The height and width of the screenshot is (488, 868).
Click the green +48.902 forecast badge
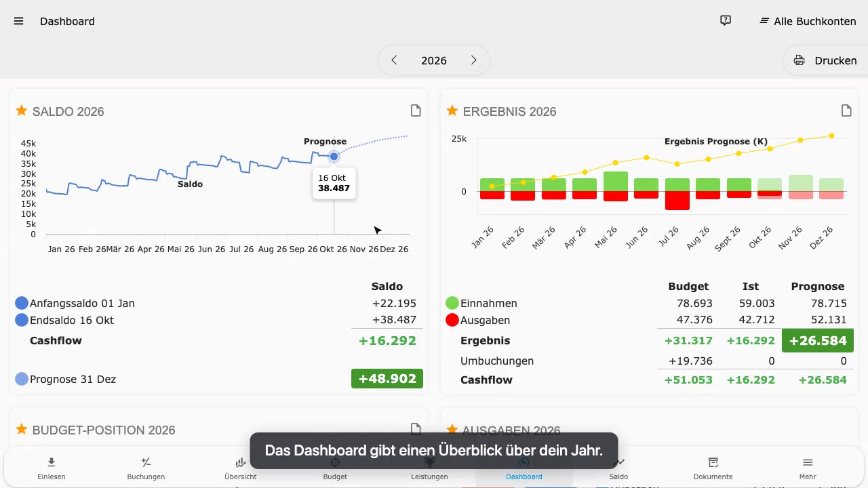tap(387, 378)
